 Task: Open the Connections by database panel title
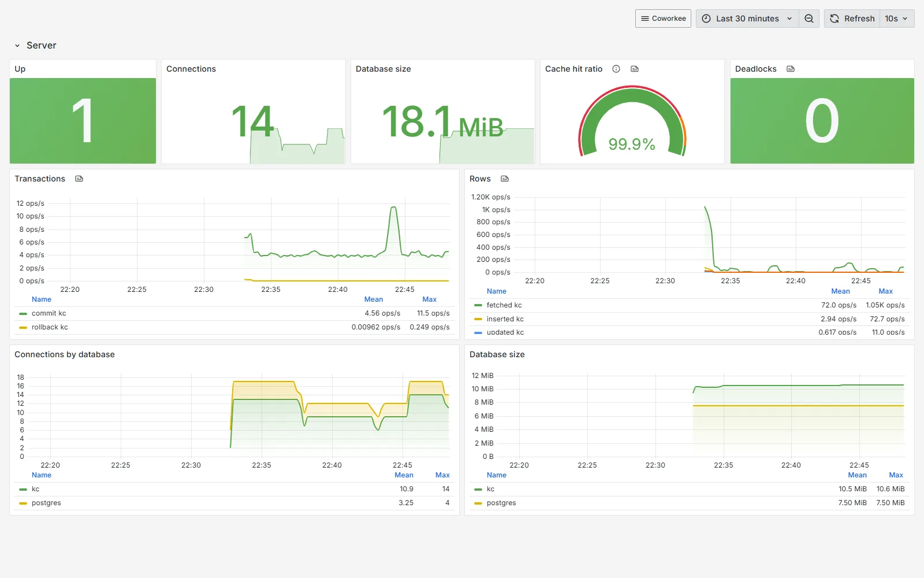(x=65, y=354)
